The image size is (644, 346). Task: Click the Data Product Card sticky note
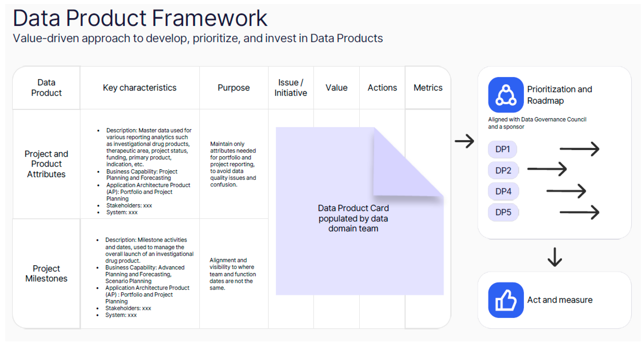tap(353, 218)
